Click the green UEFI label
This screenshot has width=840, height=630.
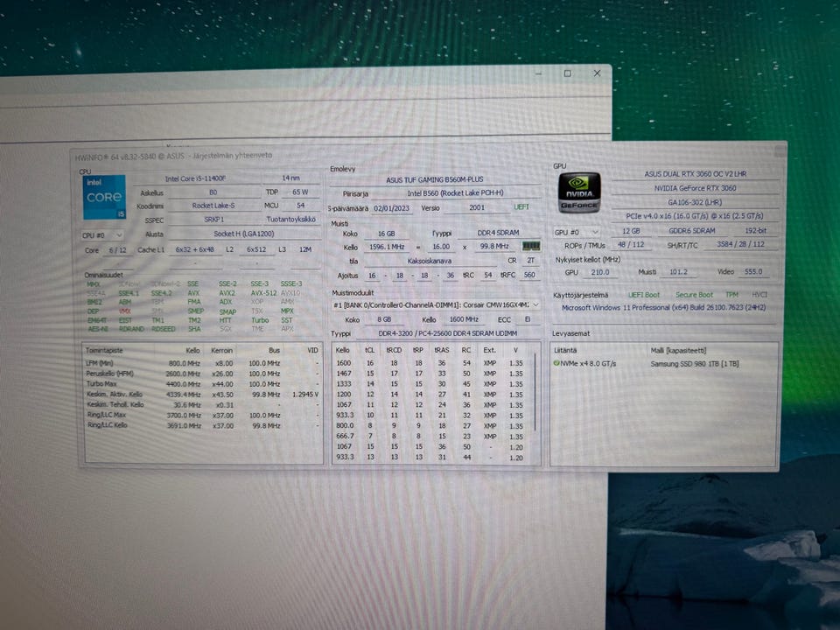tap(521, 206)
